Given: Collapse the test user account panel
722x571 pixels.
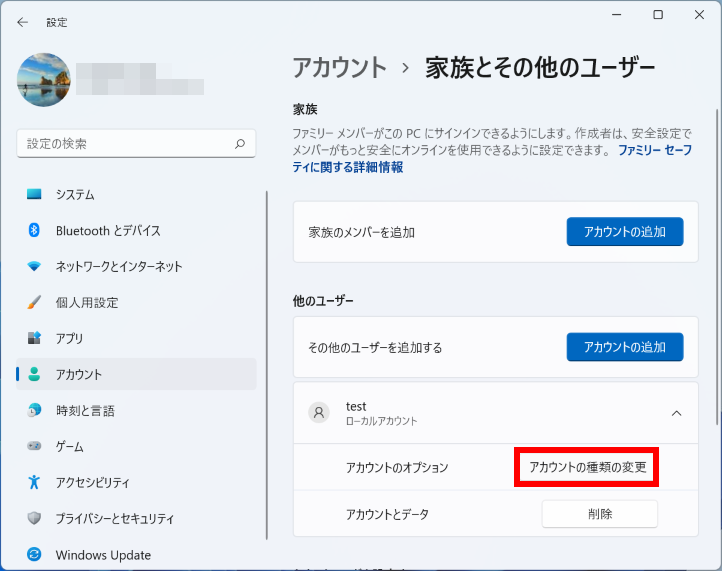Looking at the screenshot, I should (x=676, y=413).
